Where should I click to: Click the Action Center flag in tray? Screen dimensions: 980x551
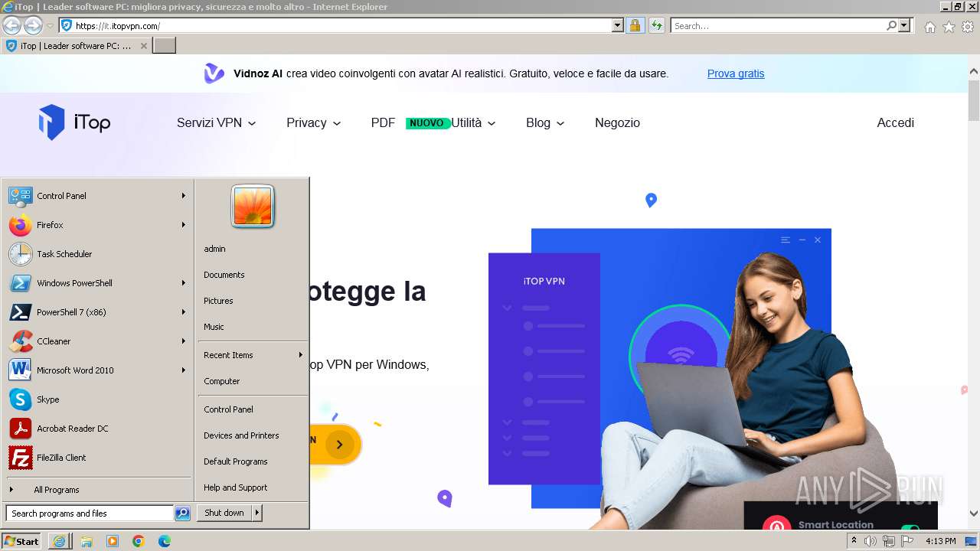pyautogui.click(x=907, y=541)
